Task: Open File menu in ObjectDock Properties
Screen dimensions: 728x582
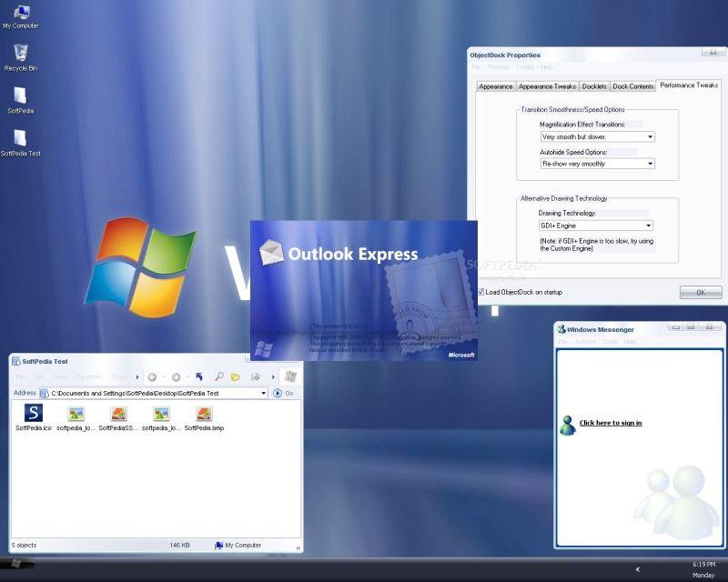Action: pos(476,67)
